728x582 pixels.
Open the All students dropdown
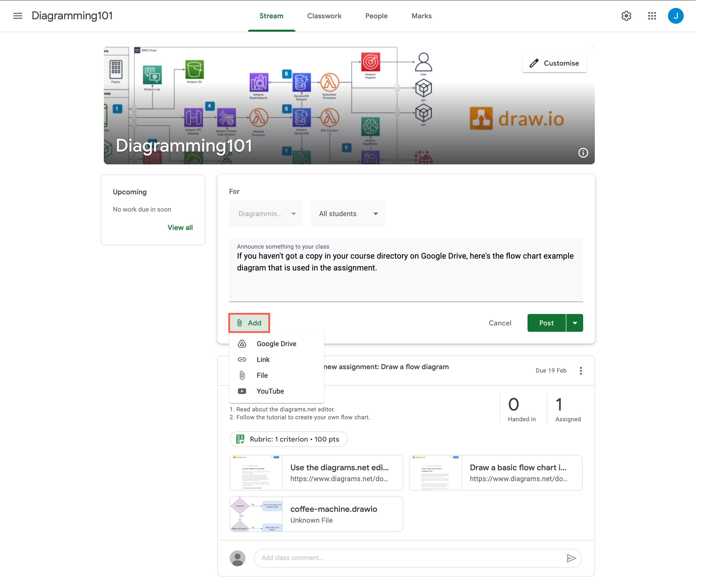[348, 213]
